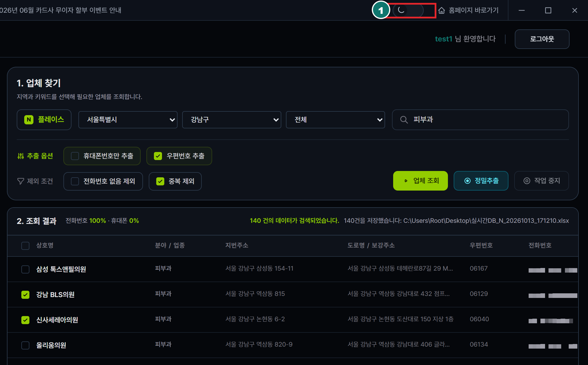588x365 pixels.
Task: Uncheck the 강남 BLS의원 row checkbox
Action: [x=25, y=295]
